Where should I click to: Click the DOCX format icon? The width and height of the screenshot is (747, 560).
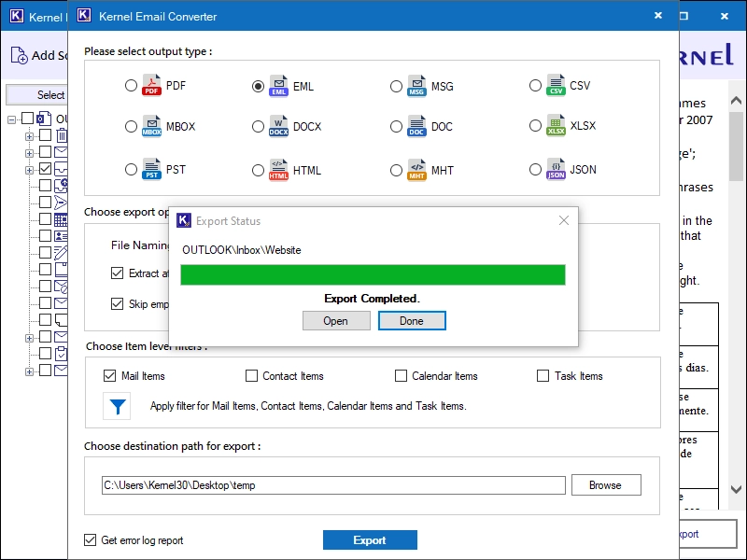click(278, 126)
